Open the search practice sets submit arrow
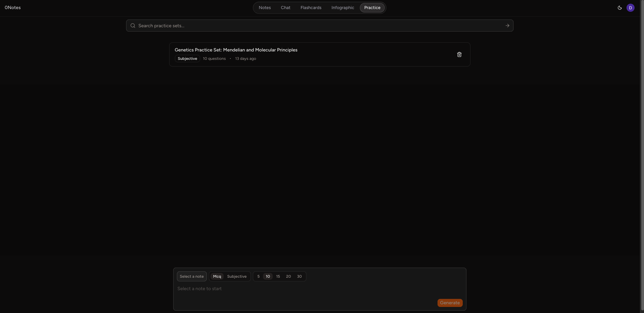The width and height of the screenshot is (644, 313). [507, 25]
